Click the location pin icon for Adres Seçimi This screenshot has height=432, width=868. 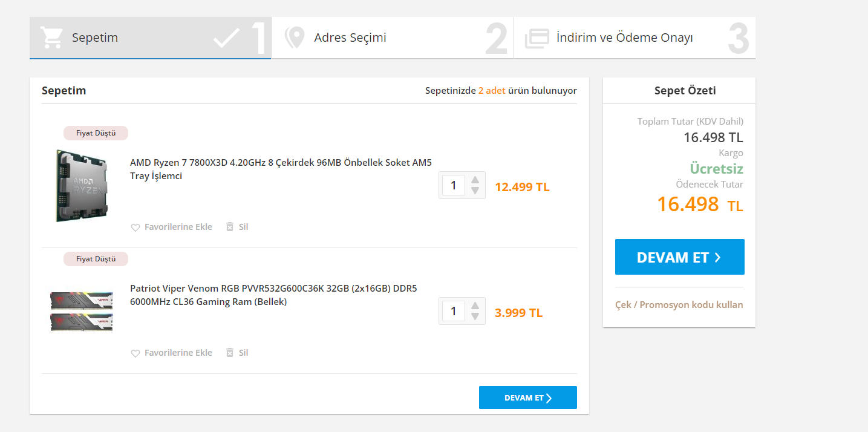pos(295,38)
